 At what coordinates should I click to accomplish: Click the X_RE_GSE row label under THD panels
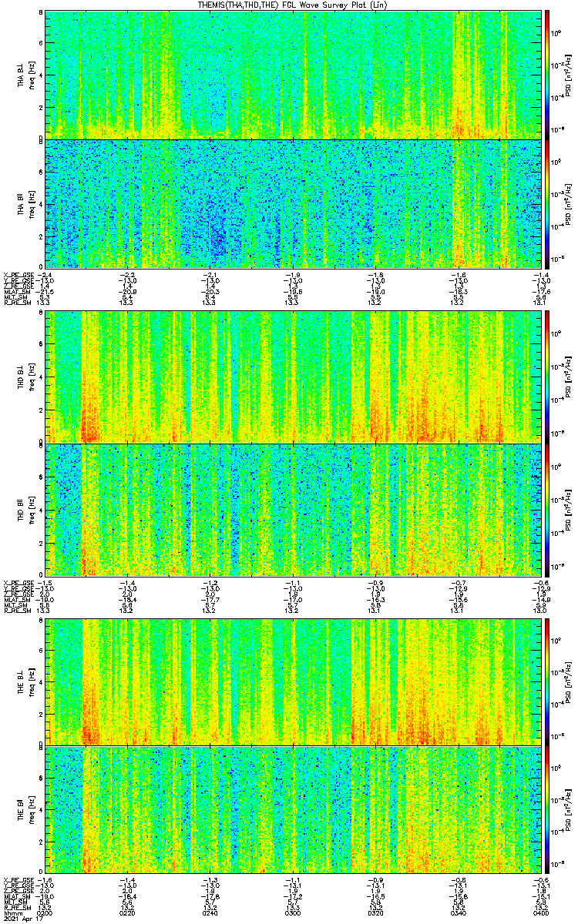point(18,582)
